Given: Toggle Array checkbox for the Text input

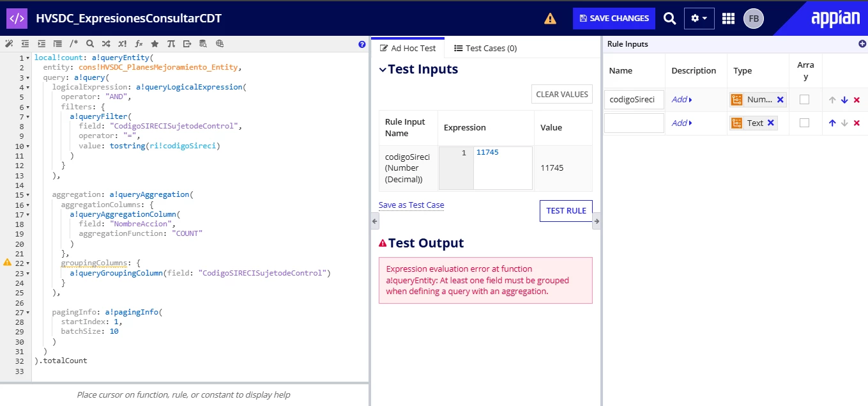Looking at the screenshot, I should [x=805, y=123].
